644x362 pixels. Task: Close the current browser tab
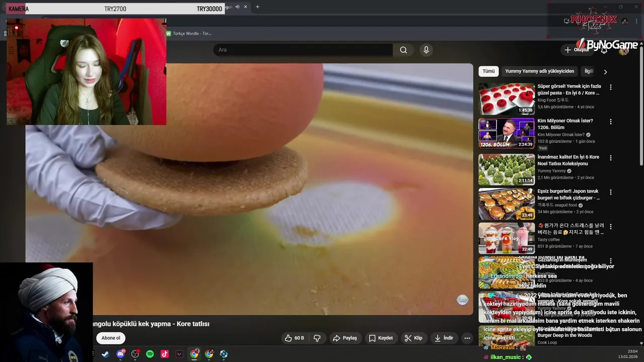[246, 7]
